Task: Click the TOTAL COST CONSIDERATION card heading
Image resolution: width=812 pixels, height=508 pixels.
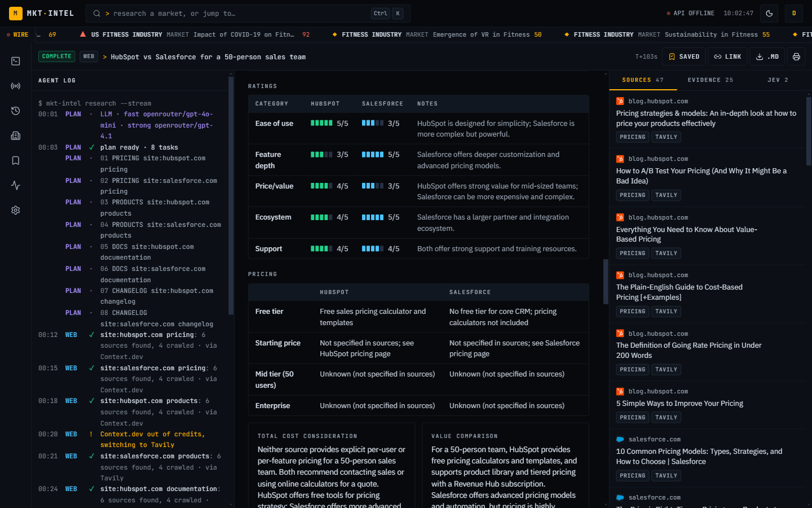Action: 307,436
